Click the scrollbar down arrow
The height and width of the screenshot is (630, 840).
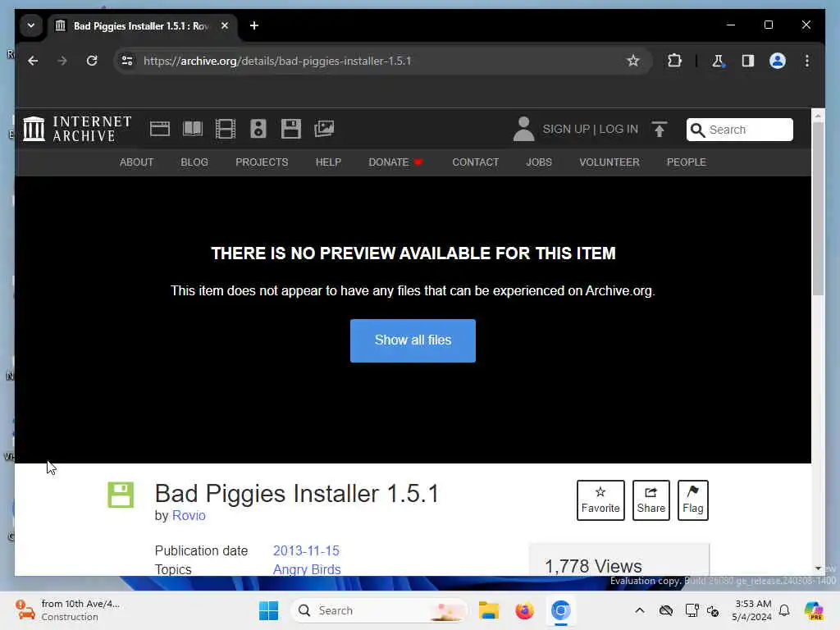tap(818, 568)
